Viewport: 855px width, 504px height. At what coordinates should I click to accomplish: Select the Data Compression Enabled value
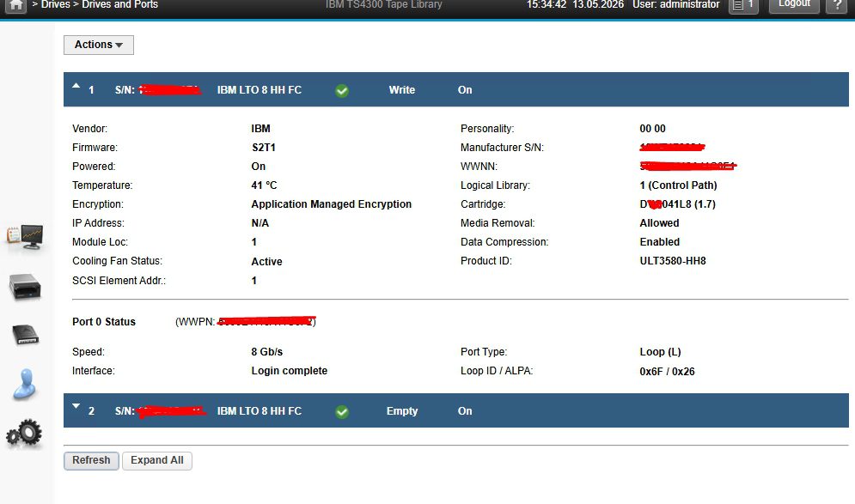pos(660,242)
